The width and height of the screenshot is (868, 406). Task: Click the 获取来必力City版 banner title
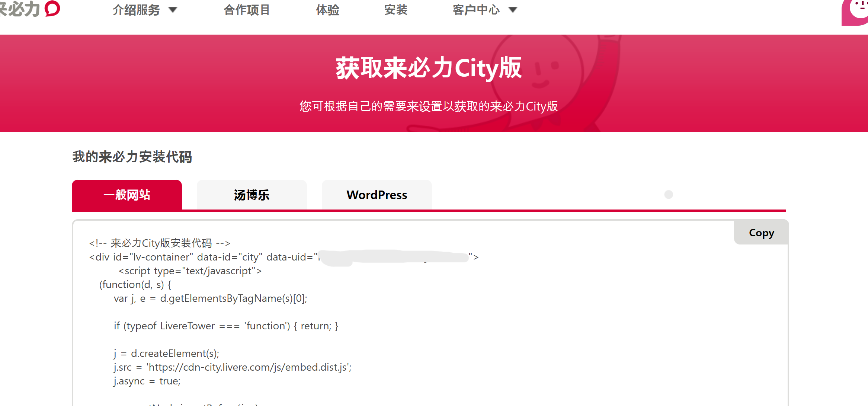[429, 68]
